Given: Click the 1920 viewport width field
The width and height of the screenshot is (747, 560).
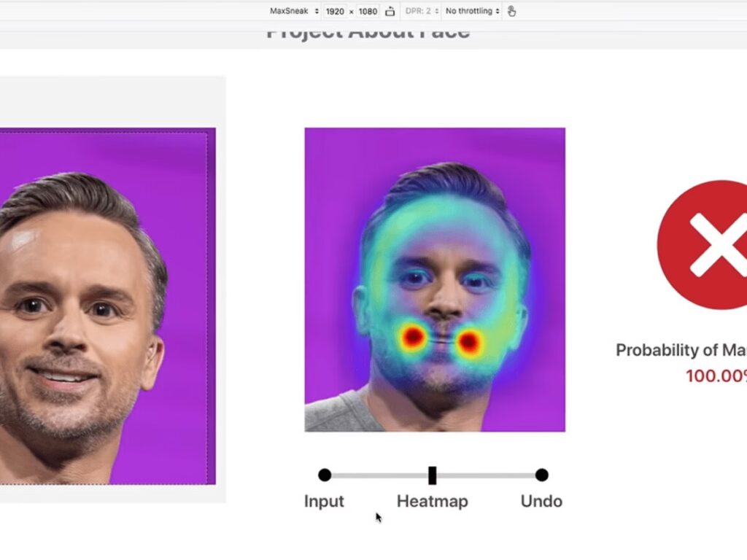Looking at the screenshot, I should pyautogui.click(x=334, y=12).
